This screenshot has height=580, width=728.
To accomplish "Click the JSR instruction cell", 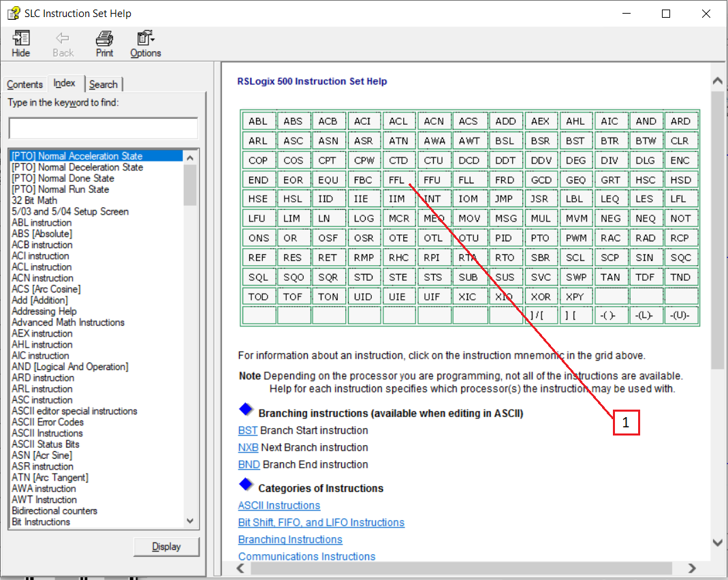I will pos(540,199).
